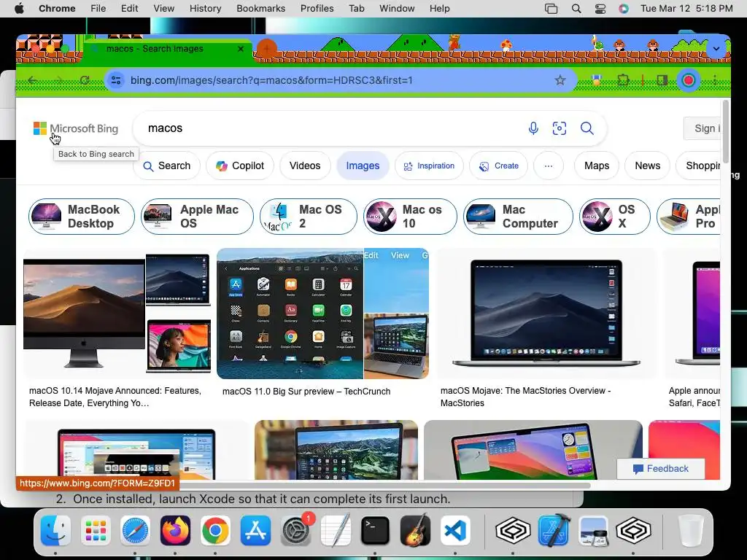This screenshot has width=747, height=560.
Task: Open System Settings in the Dock
Action: point(295,531)
